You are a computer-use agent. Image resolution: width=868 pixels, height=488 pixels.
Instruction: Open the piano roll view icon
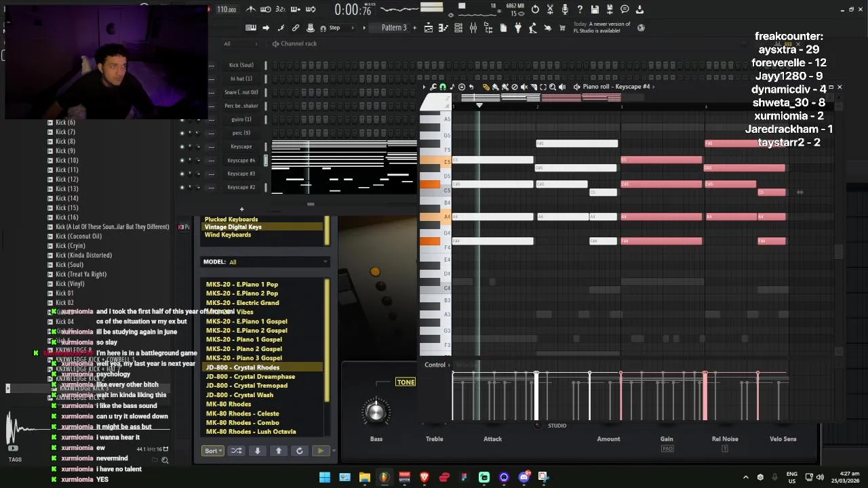click(x=443, y=28)
